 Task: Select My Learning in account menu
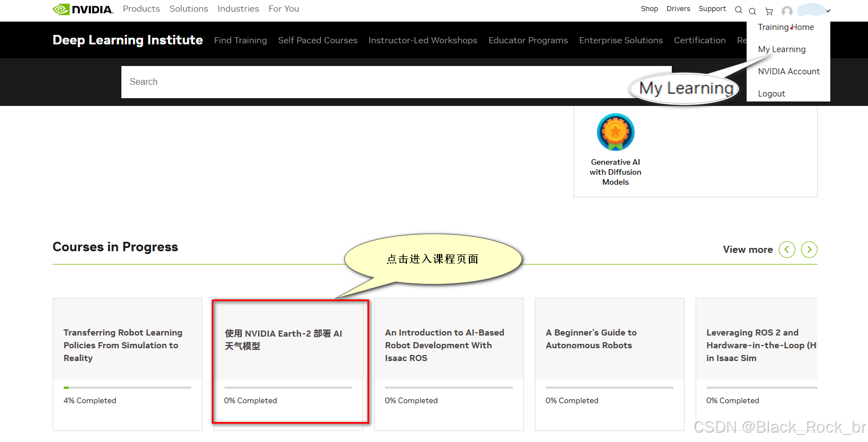coord(782,49)
